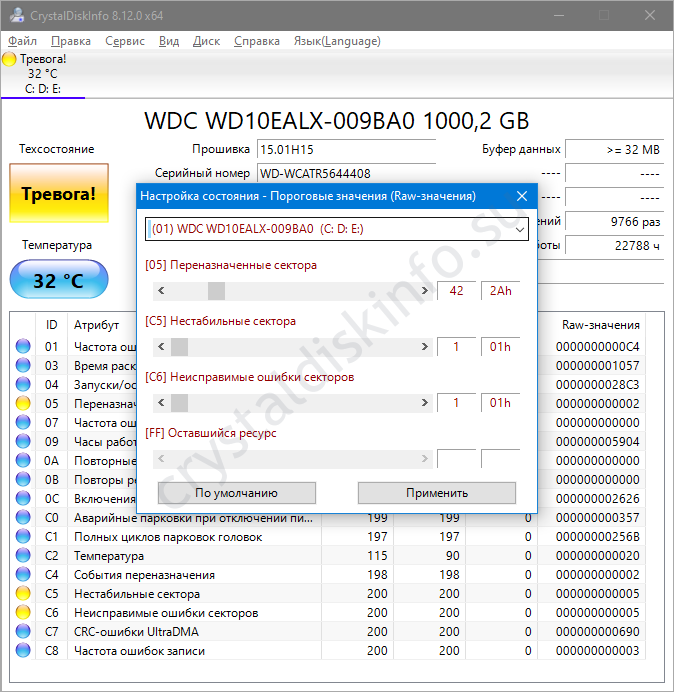Screen dimensions: 674x692
Task: Click the Нестабильные сектора hex field 01h
Action: (x=501, y=347)
